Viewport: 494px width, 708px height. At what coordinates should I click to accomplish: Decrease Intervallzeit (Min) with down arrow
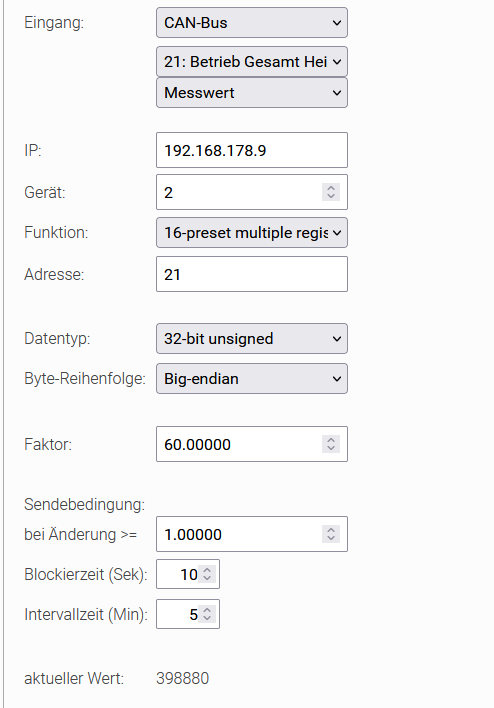pos(207,618)
